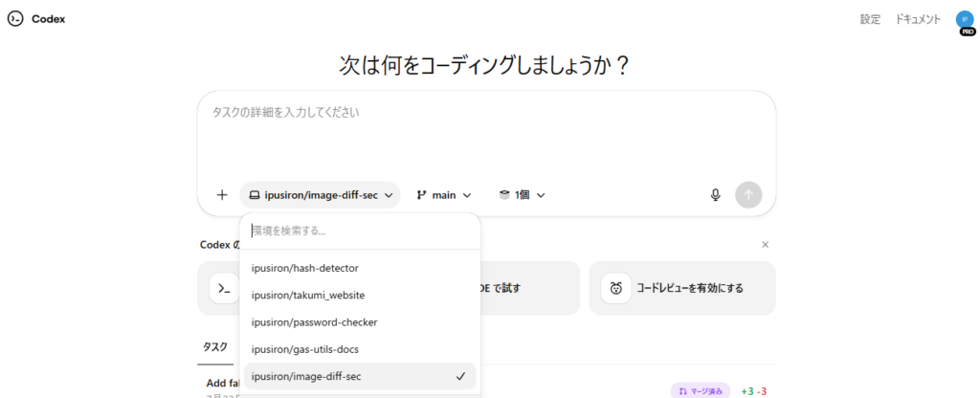The image size is (980, 398).
Task: Collapse the ipusiron/image-diff-sec environment dropdown
Action: tap(320, 195)
